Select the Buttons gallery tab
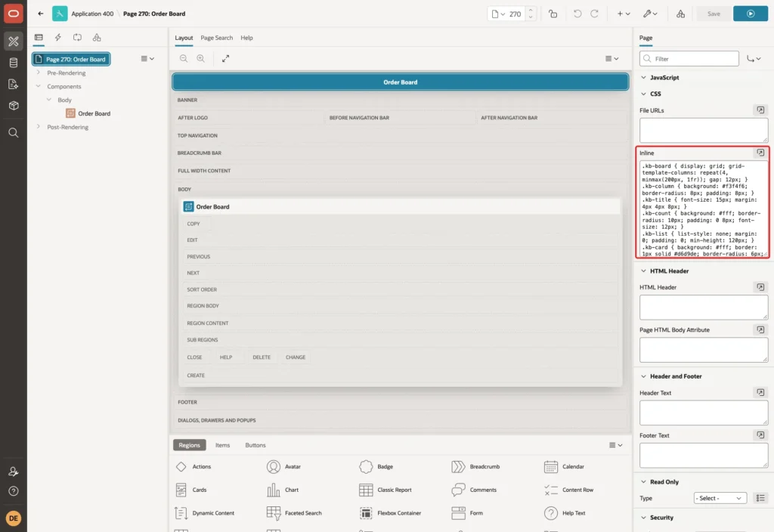Image resolution: width=774 pixels, height=532 pixels. tap(255, 445)
